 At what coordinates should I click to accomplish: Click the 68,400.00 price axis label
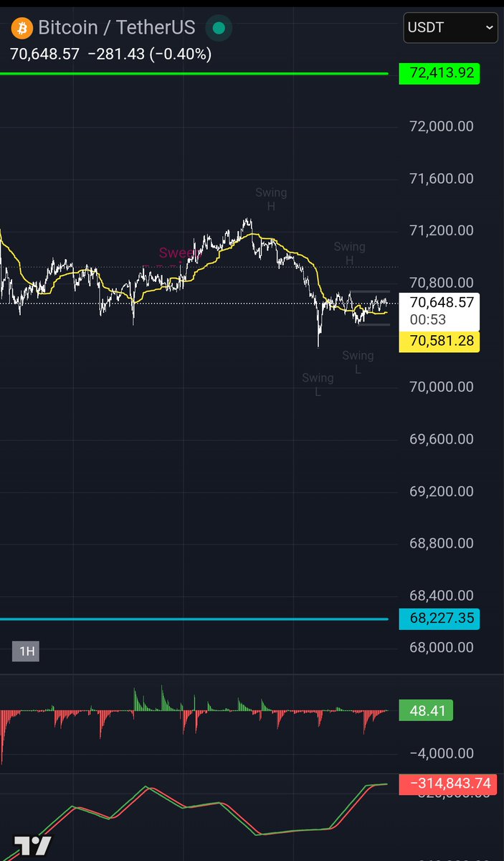coord(442,596)
